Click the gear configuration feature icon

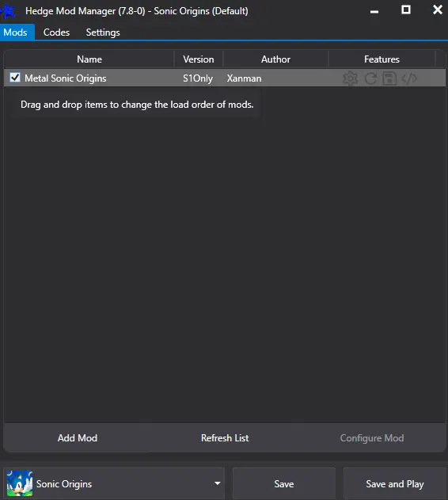(x=350, y=78)
